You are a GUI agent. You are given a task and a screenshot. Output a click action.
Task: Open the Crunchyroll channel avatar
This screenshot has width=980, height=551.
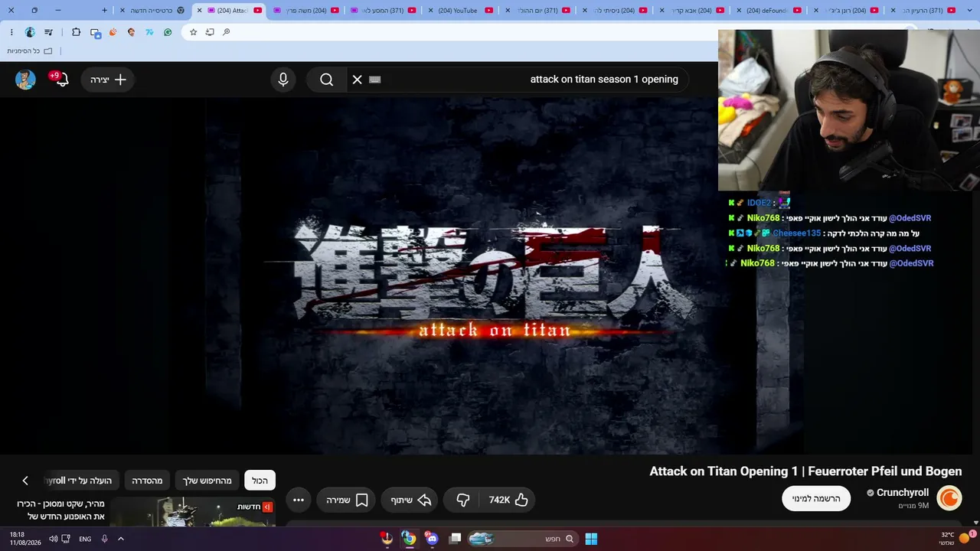click(x=949, y=498)
